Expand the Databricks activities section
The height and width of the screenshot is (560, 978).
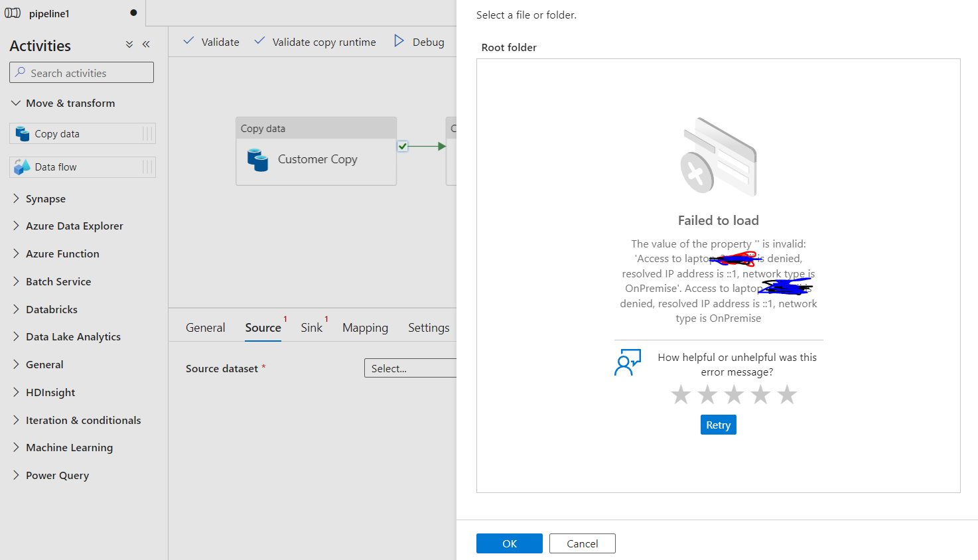[16, 309]
